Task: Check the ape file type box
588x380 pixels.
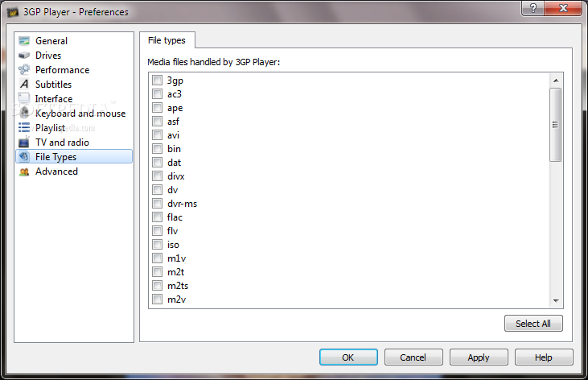Action: (x=157, y=107)
